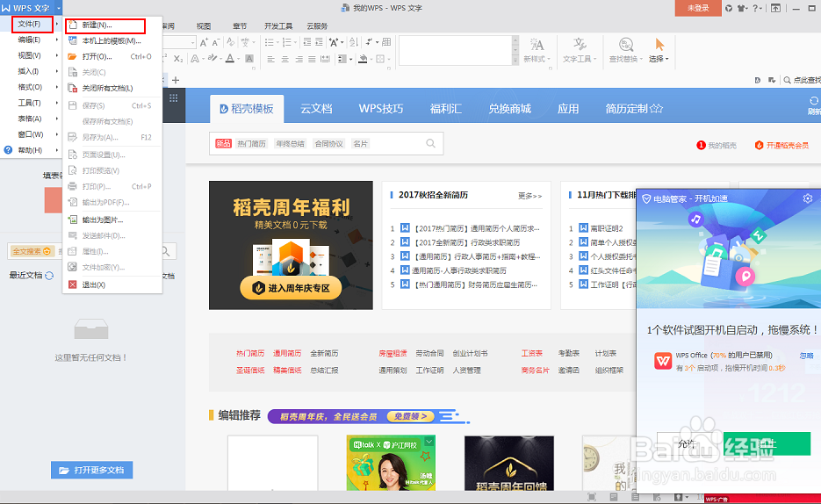Click the 进入周年庆专区 banner button
This screenshot has width=821, height=504.
(x=292, y=288)
